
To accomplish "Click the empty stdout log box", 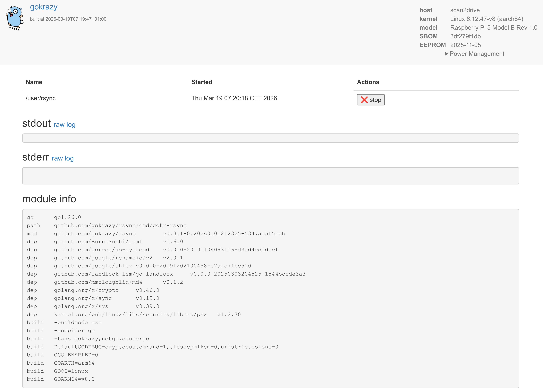I will click(271, 138).
